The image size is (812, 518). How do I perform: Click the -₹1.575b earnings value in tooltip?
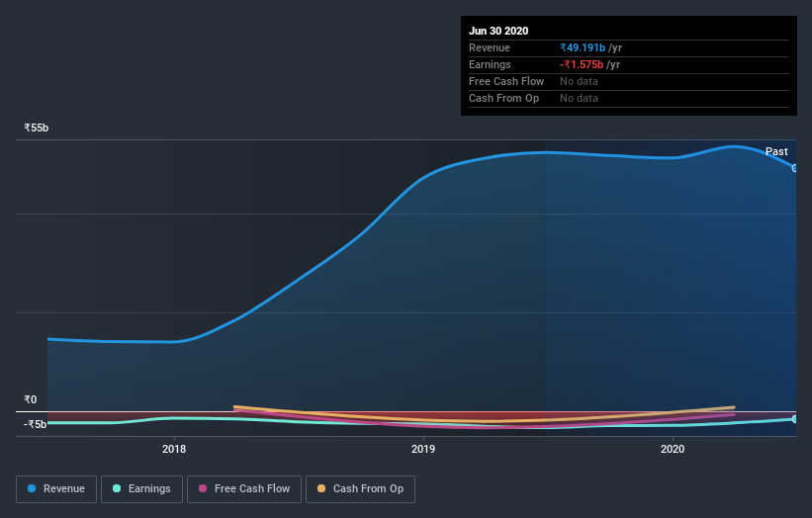click(582, 64)
